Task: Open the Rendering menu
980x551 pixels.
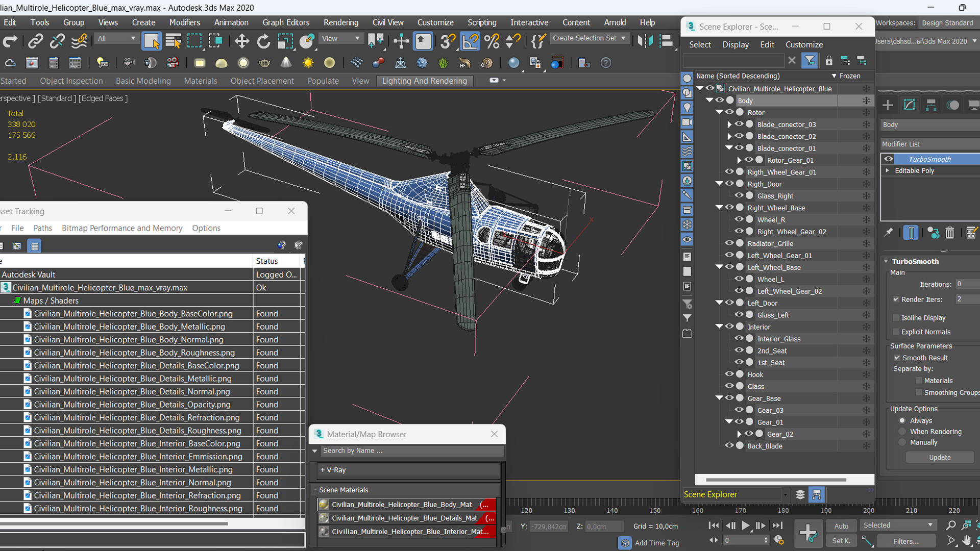Action: [x=340, y=22]
